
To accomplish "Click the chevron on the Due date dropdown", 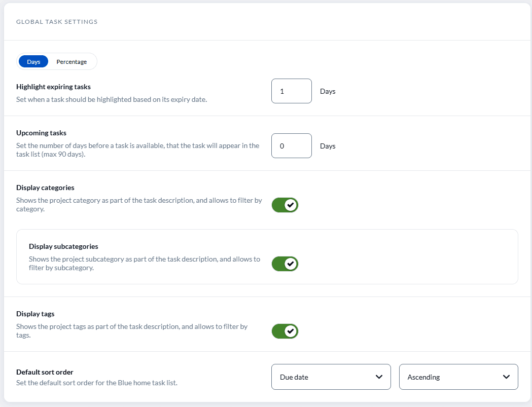I will 378,377.
